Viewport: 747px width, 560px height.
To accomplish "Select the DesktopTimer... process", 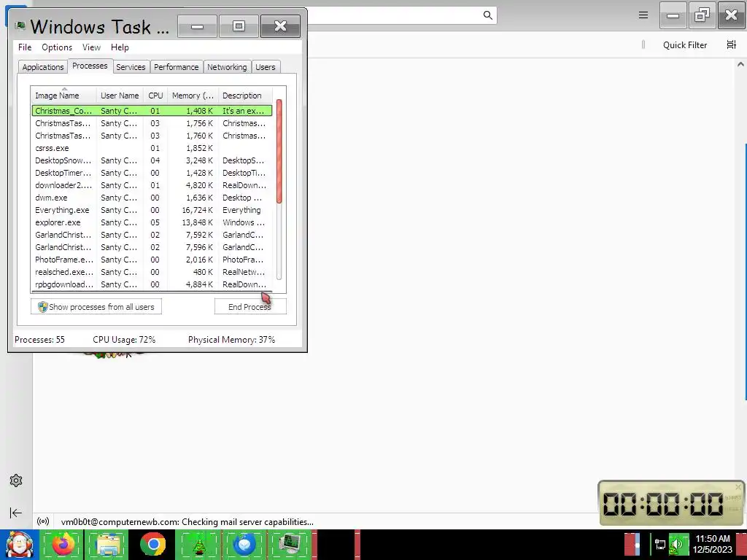I will click(152, 173).
